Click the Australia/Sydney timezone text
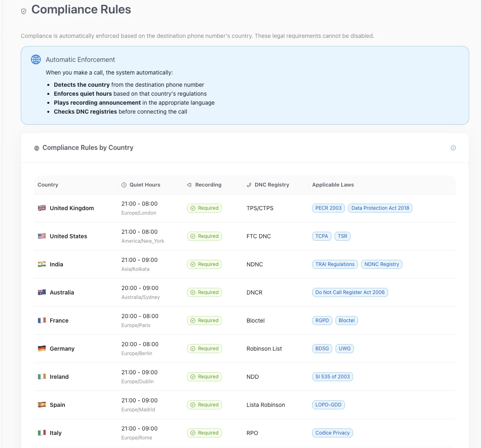The height and width of the screenshot is (448, 481). (x=141, y=297)
